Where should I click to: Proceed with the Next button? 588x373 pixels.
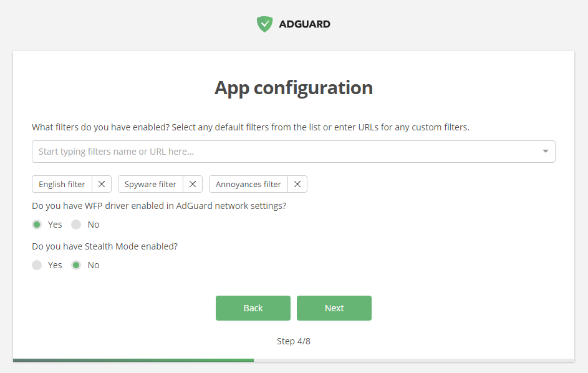click(x=334, y=308)
